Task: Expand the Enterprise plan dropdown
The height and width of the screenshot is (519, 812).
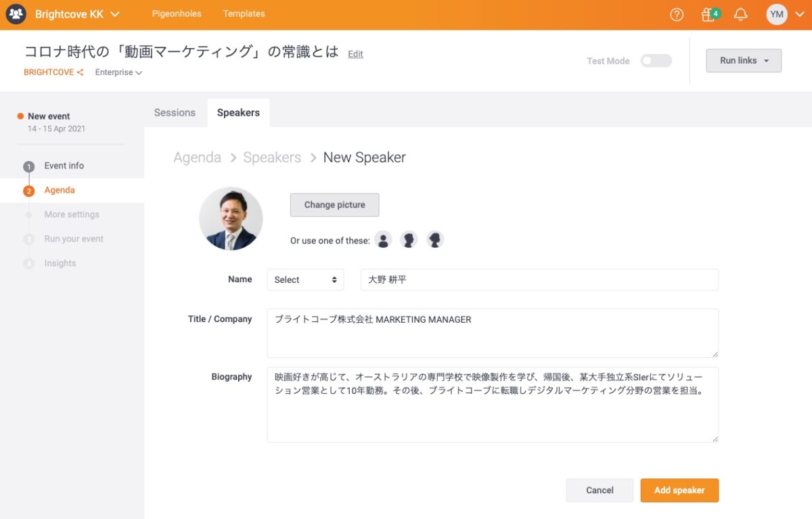Action: click(x=118, y=72)
